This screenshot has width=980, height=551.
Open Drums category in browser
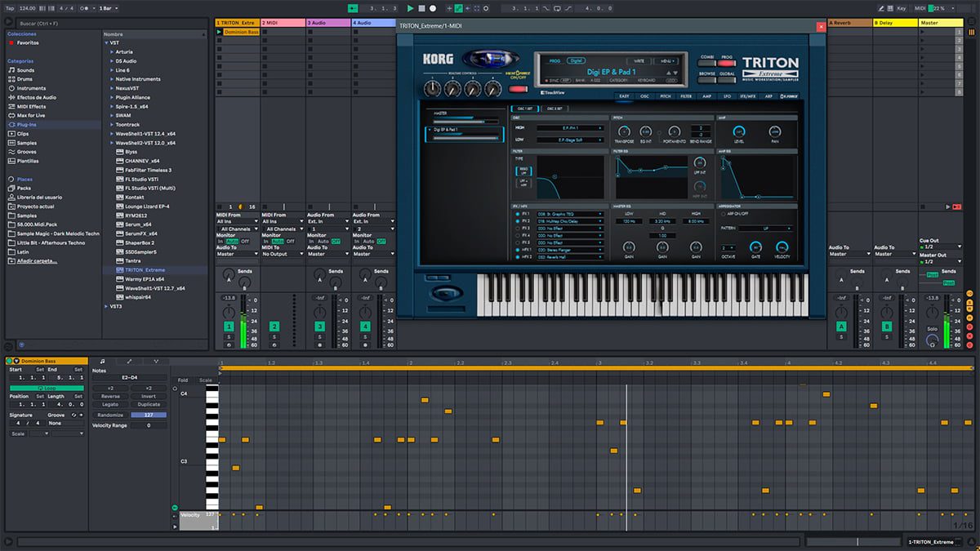[25, 79]
